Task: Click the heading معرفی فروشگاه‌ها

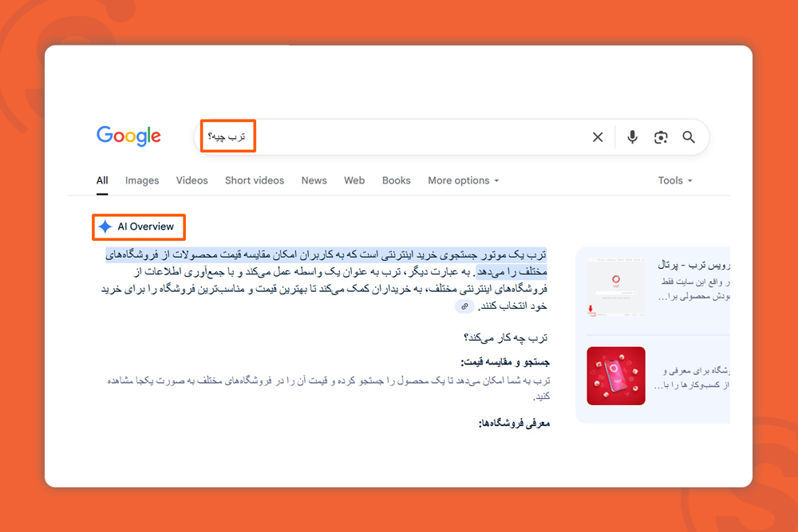Action: pyautogui.click(x=514, y=424)
